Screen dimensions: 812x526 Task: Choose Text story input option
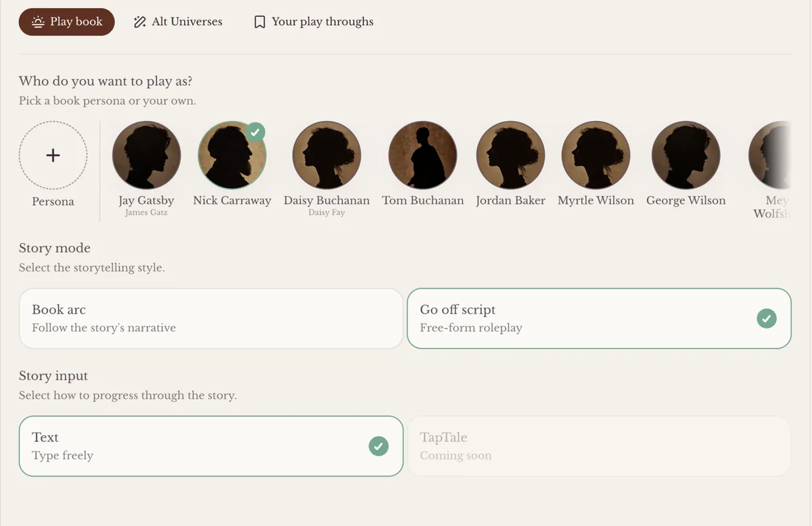(210, 446)
